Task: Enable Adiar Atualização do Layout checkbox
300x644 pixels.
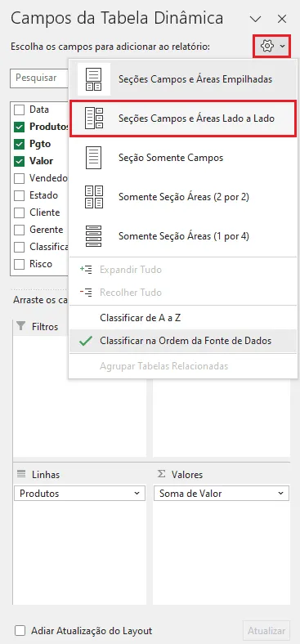Action: coord(20,630)
